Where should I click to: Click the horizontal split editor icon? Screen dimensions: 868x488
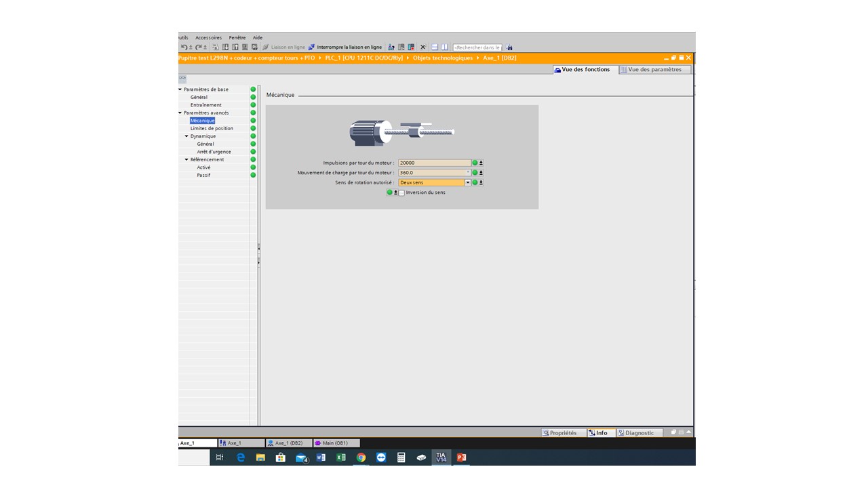(x=435, y=47)
